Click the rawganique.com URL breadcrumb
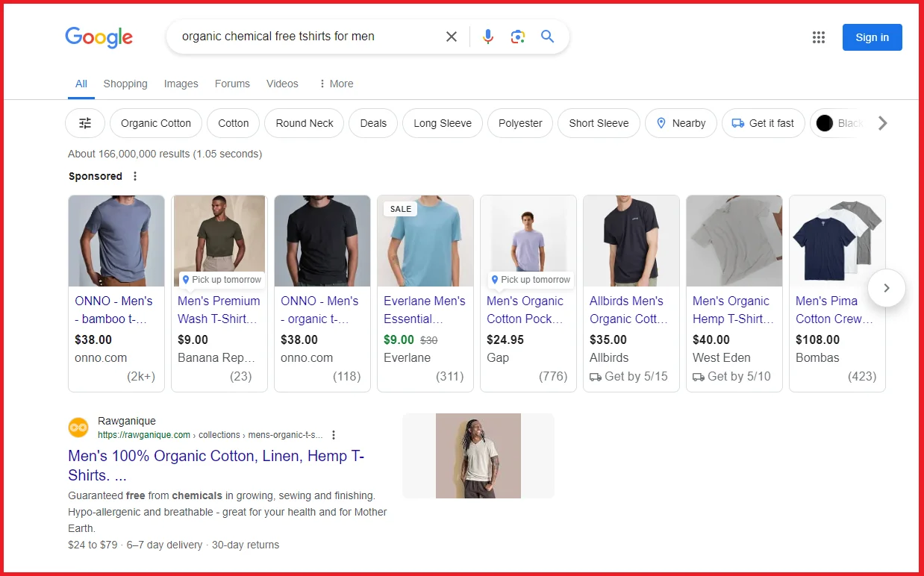Image resolution: width=924 pixels, height=576 pixels. pos(210,435)
